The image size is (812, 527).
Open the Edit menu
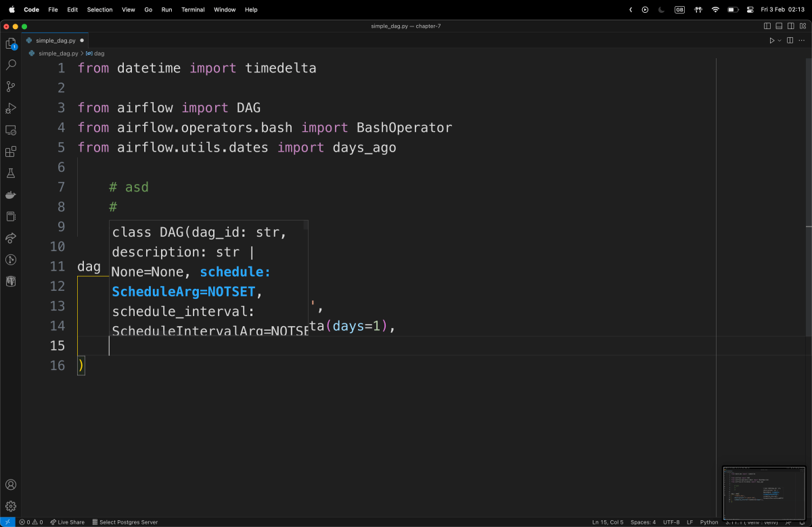tap(72, 9)
